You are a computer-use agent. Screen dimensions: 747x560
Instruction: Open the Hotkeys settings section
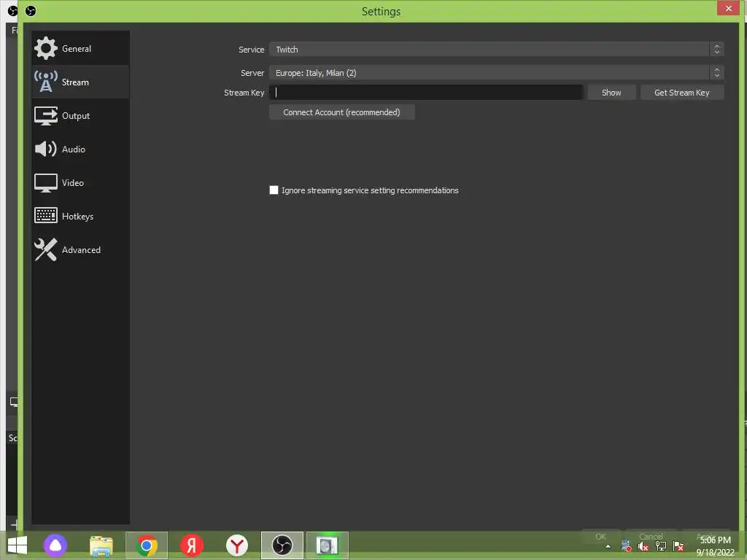[x=80, y=216]
